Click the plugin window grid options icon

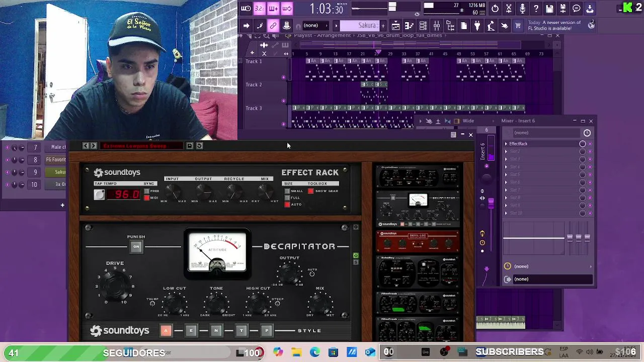(453, 135)
